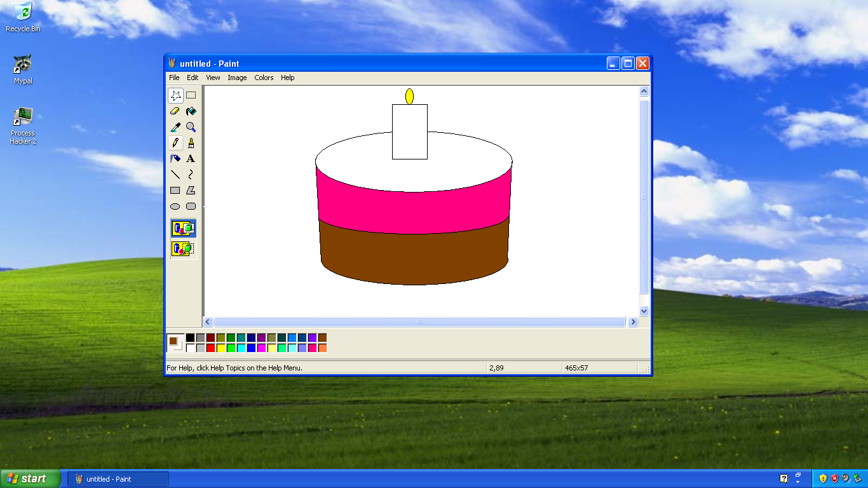Enable opaque selection mode
This screenshot has width=868, height=488.
pyautogui.click(x=183, y=228)
